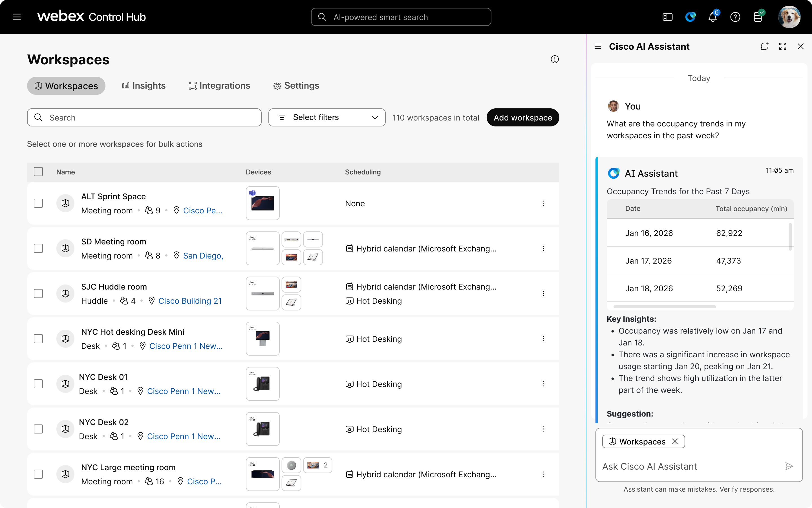The height and width of the screenshot is (508, 812).
Task: Click the workspaces Search input field
Action: 144,117
